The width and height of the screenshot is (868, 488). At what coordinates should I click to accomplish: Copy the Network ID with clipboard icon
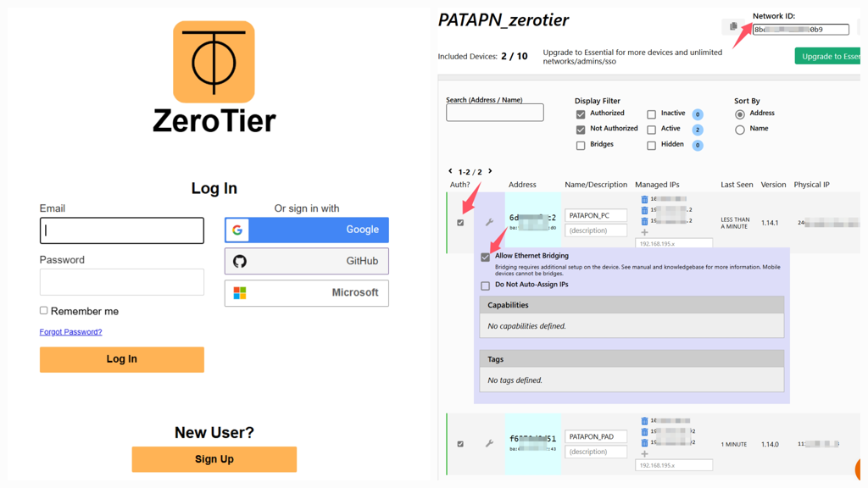tap(733, 27)
